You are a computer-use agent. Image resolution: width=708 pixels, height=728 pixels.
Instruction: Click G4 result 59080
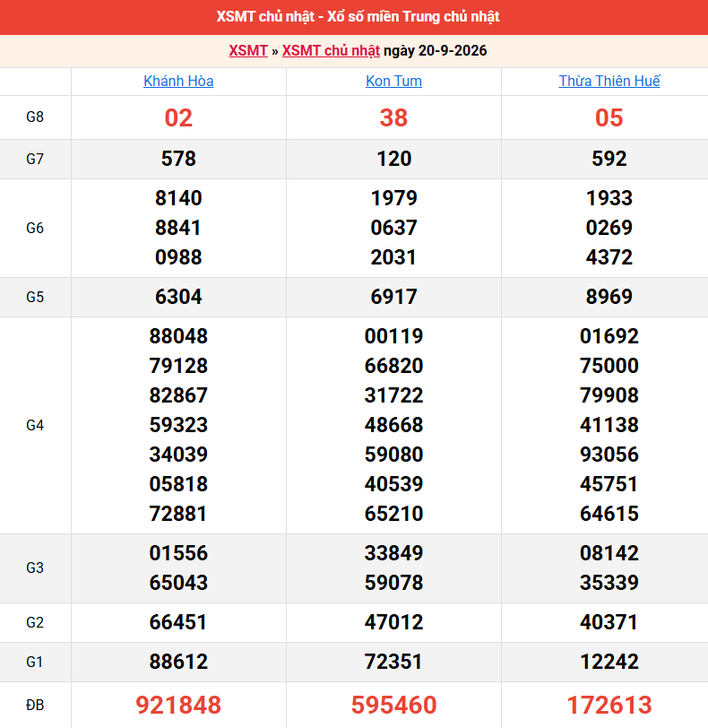[394, 455]
